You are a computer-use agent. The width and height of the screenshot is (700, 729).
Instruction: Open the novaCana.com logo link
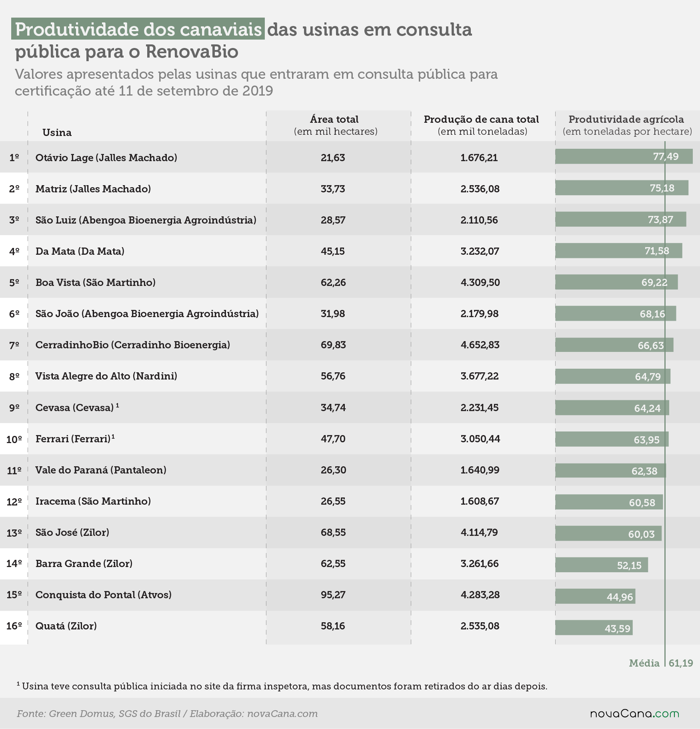pyautogui.click(x=635, y=713)
